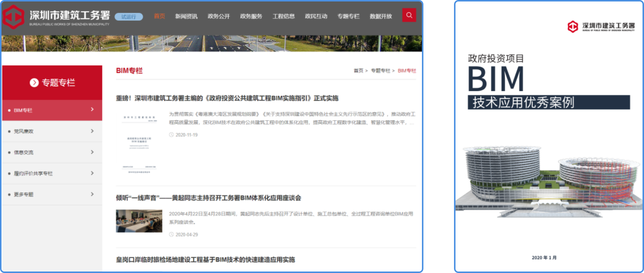Open the 政务公开 navigation menu

pyautogui.click(x=219, y=16)
